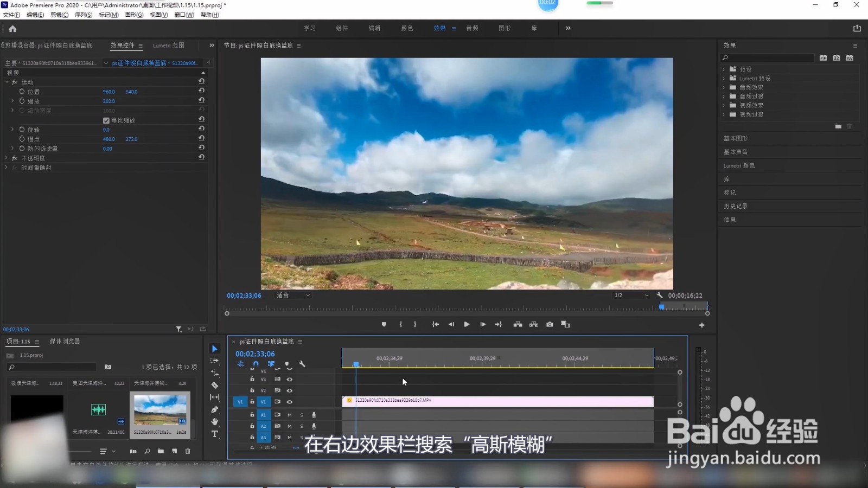Open playback resolution dropdown 1/2
The image size is (868, 488).
pos(631,296)
